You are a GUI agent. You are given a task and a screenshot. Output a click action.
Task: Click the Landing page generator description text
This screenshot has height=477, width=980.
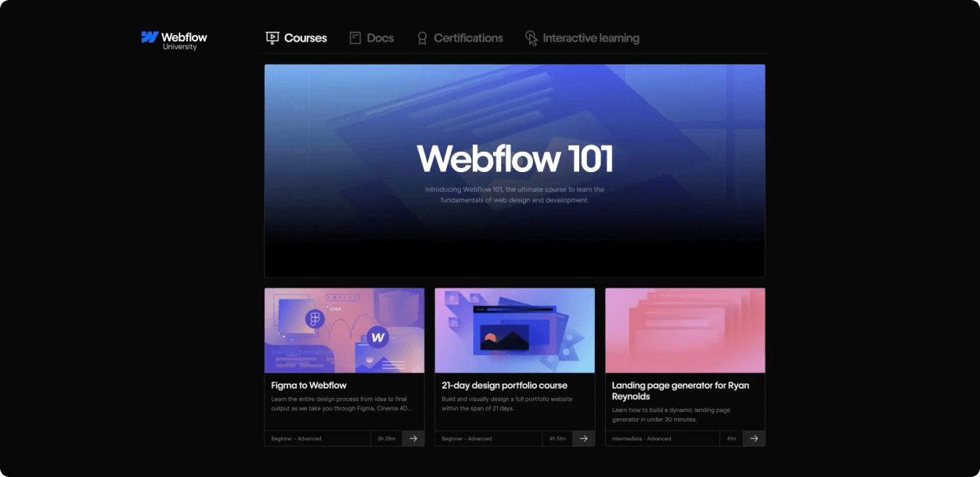[x=671, y=415]
